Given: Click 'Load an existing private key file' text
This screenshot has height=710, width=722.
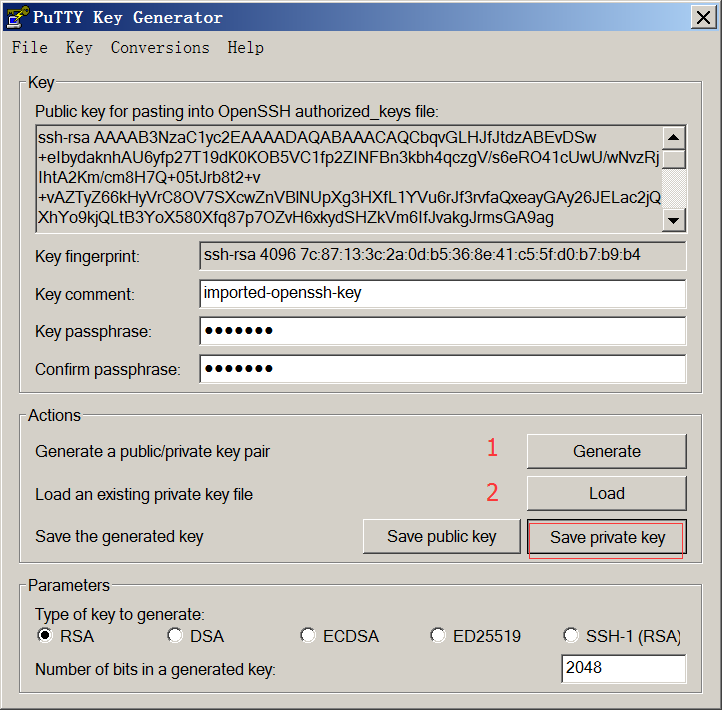Looking at the screenshot, I should (x=144, y=495).
